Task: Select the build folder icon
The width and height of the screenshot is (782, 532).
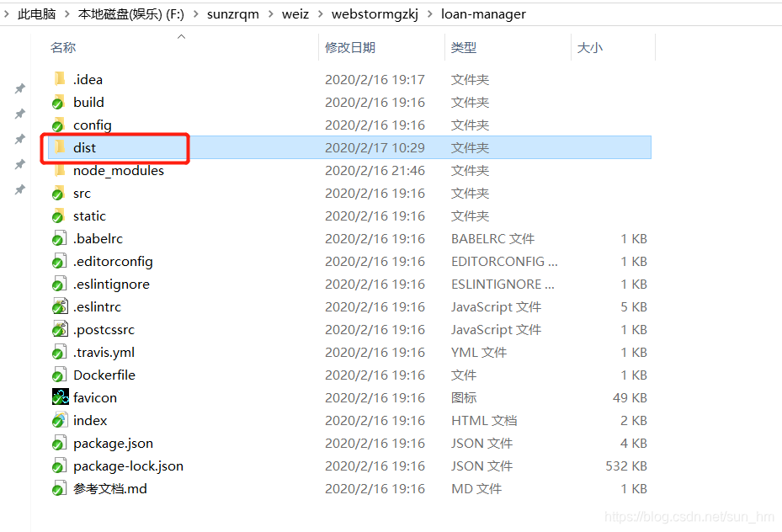Action: pos(60,102)
